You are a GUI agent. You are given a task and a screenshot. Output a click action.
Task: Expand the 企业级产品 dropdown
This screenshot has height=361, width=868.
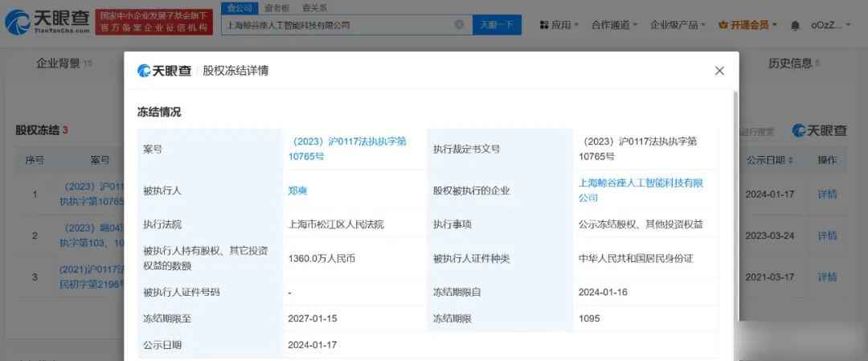point(678,25)
